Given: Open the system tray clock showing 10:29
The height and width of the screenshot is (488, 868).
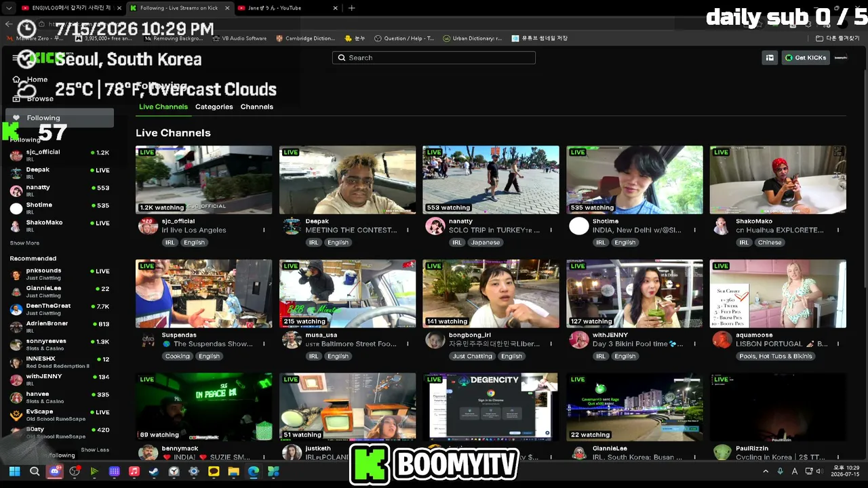Looking at the screenshot, I should pyautogui.click(x=846, y=471).
